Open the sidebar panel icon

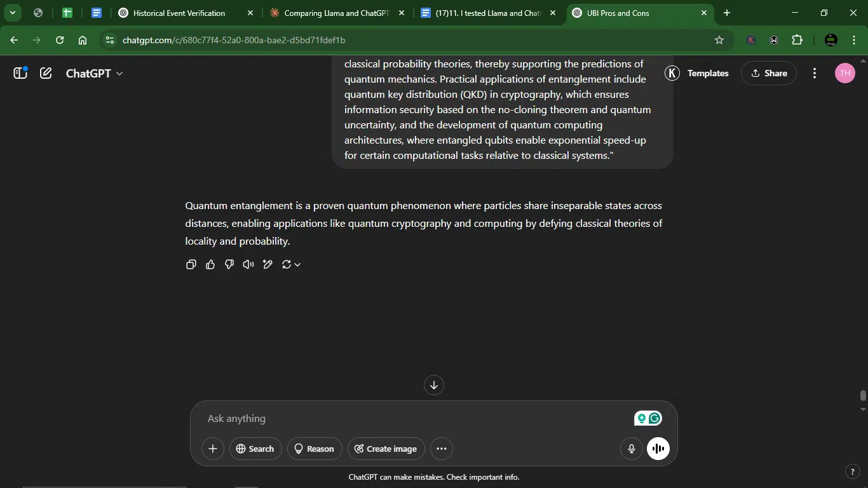click(x=20, y=73)
